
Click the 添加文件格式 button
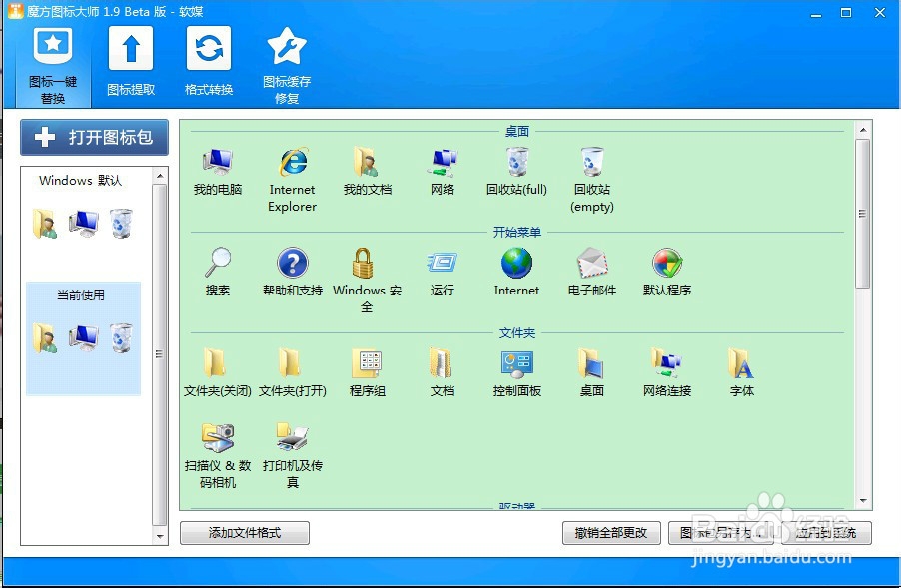pos(244,532)
